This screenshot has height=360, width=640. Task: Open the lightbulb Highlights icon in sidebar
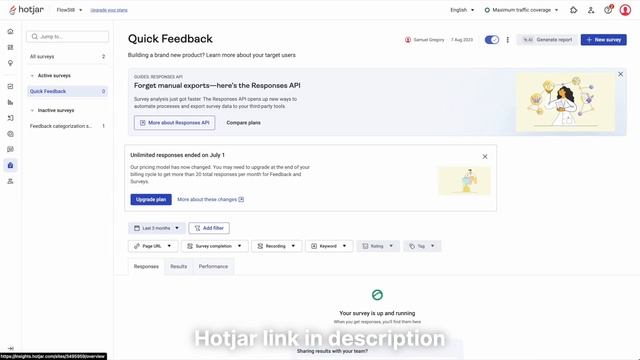tap(11, 63)
